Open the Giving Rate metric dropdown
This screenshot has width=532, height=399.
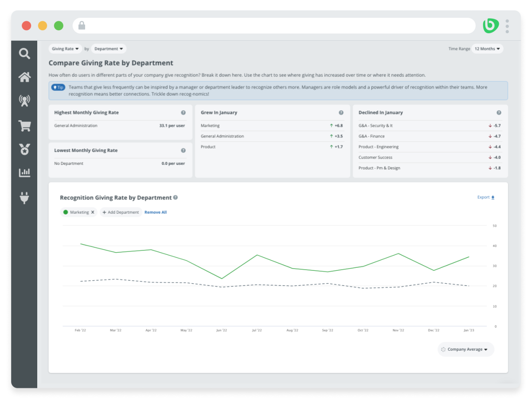65,49
